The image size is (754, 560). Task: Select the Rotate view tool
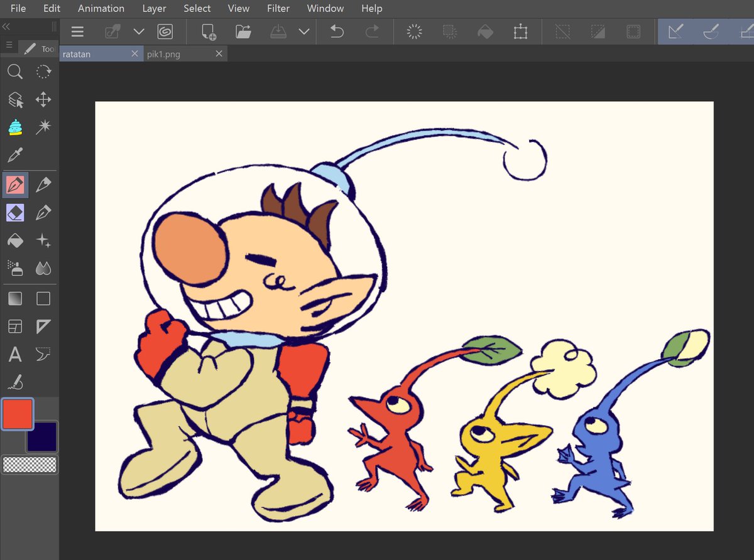pos(43,72)
